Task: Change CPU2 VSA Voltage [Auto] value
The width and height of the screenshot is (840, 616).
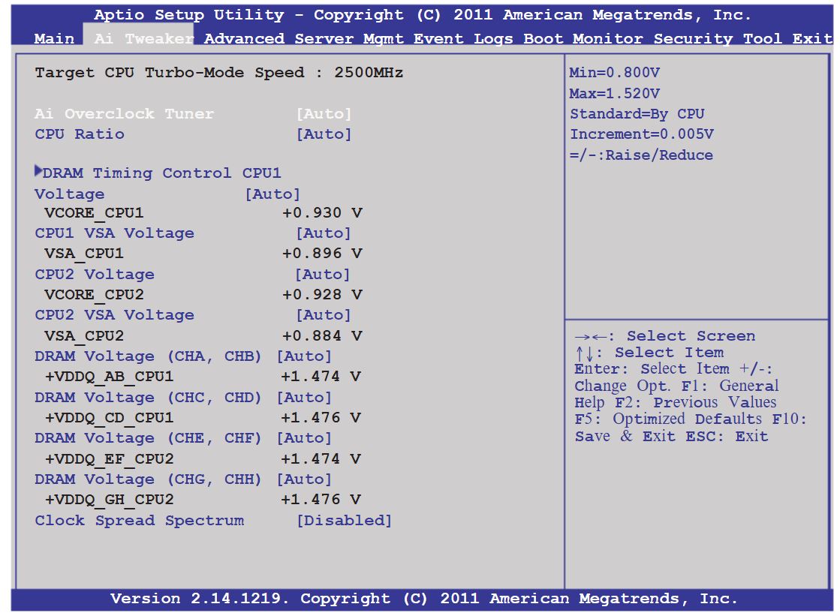Action: (x=324, y=315)
